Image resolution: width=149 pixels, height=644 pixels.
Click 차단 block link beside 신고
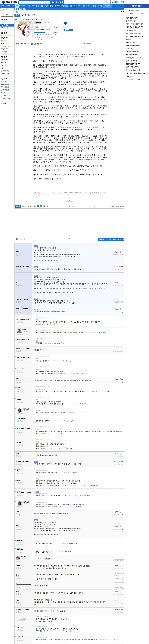click(95, 206)
